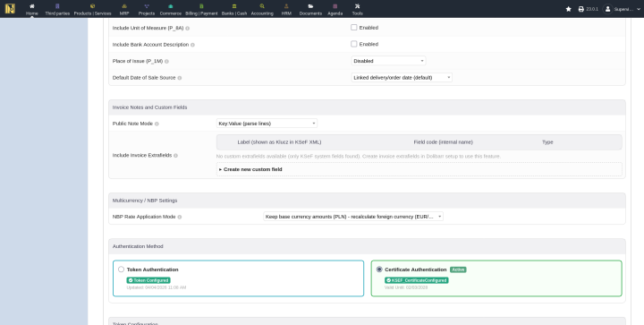The image size is (644, 325).
Task: Click the Valid Until date text
Action: pyautogui.click(x=406, y=287)
